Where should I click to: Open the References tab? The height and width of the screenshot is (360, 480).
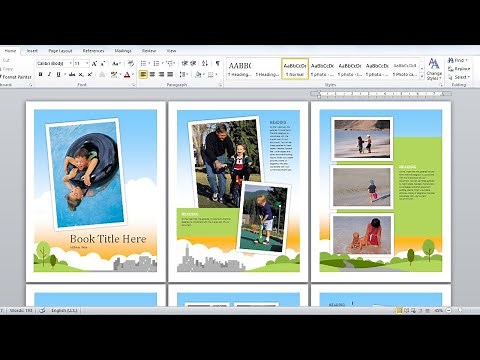[93, 51]
